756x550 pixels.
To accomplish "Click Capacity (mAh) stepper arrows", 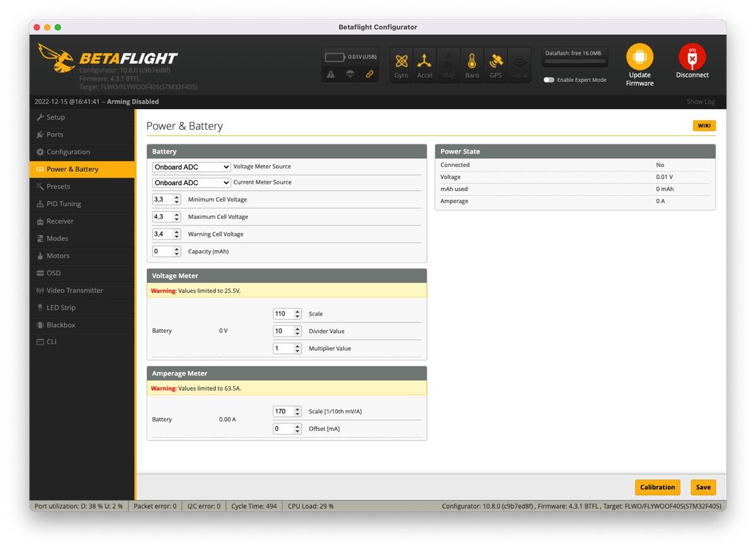I will click(177, 251).
